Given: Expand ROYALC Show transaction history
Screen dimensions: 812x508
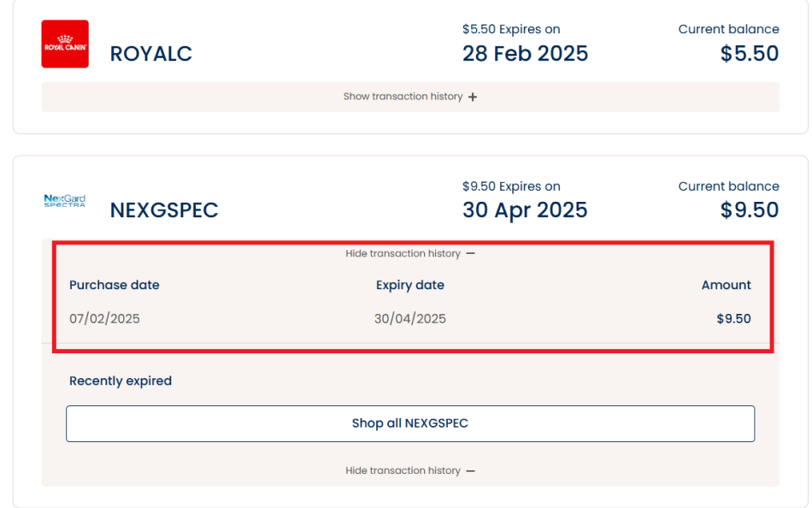Looking at the screenshot, I should [410, 97].
